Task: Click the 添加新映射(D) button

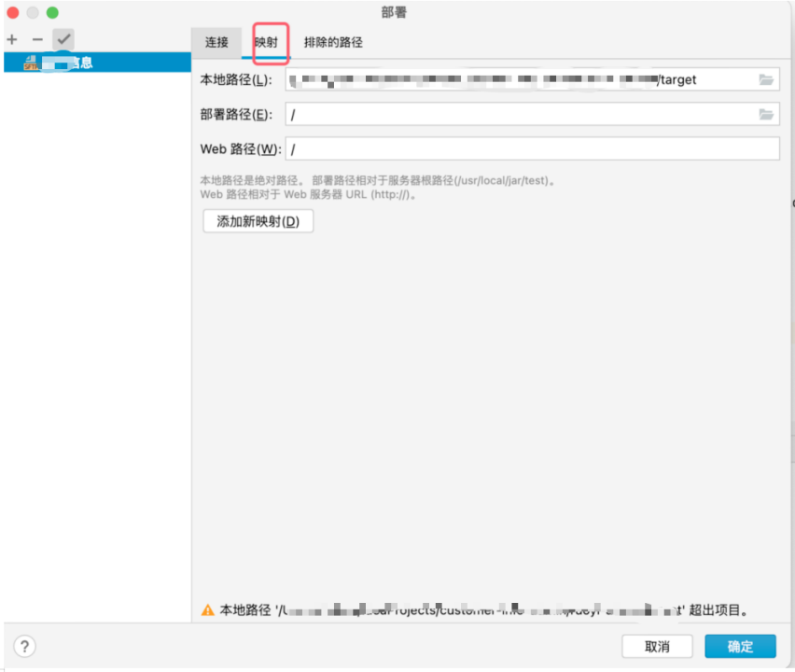Action: tap(258, 221)
